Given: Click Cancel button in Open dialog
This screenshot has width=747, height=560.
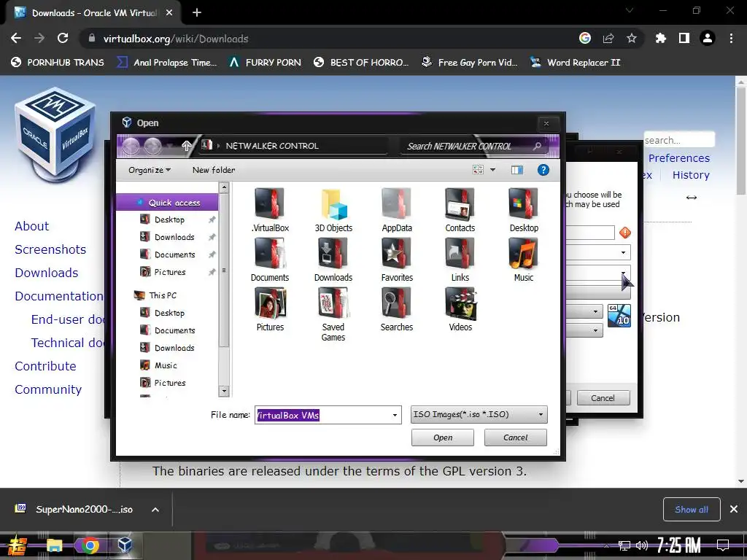Looking at the screenshot, I should pos(516,437).
